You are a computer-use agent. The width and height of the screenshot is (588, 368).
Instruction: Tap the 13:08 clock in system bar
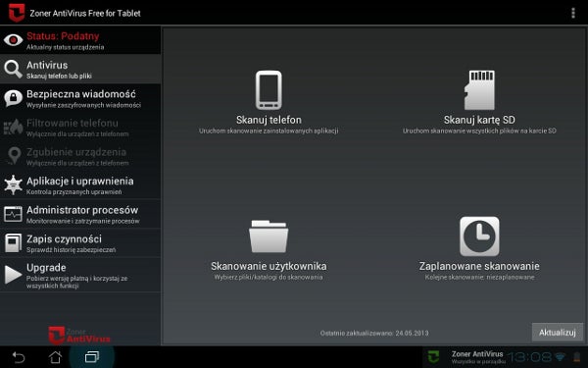[529, 357]
